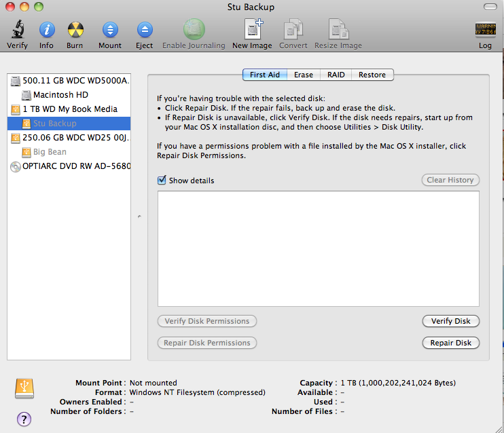The image size is (504, 433).
Task: Click the Repair Disk button
Action: (450, 343)
